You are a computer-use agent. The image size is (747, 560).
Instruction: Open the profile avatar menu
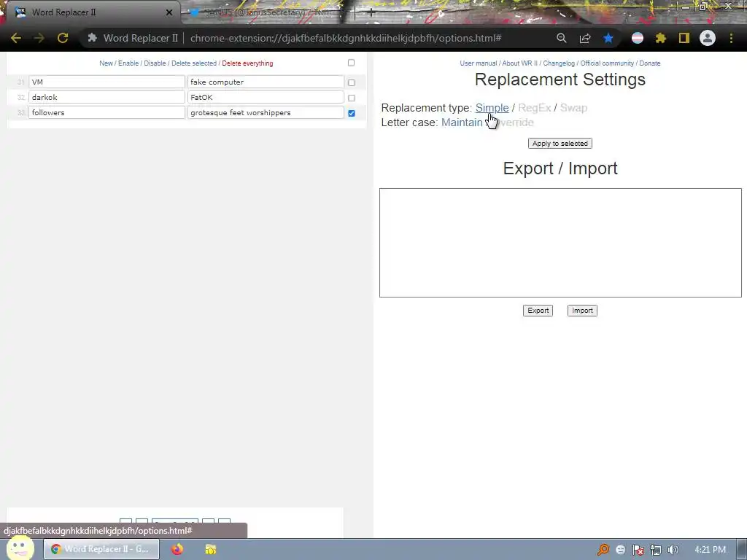coord(708,38)
